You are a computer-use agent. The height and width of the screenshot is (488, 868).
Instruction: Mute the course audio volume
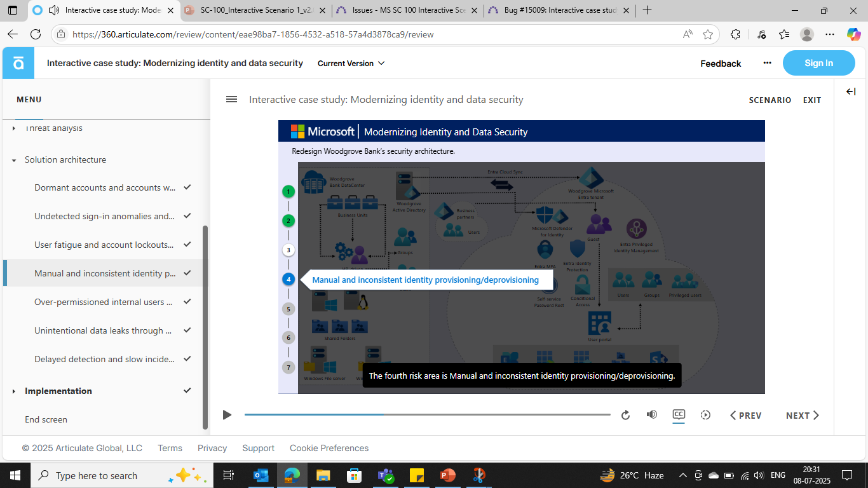point(652,414)
